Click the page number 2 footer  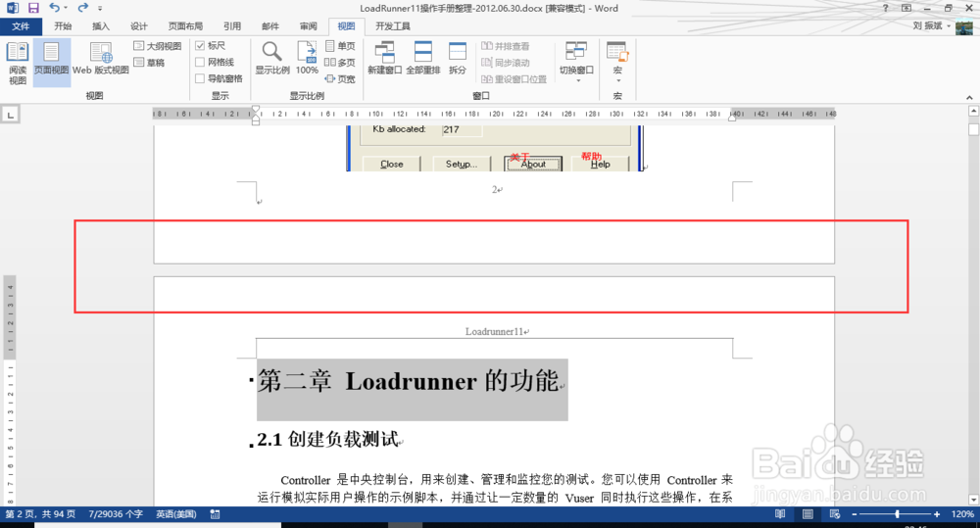tap(494, 189)
